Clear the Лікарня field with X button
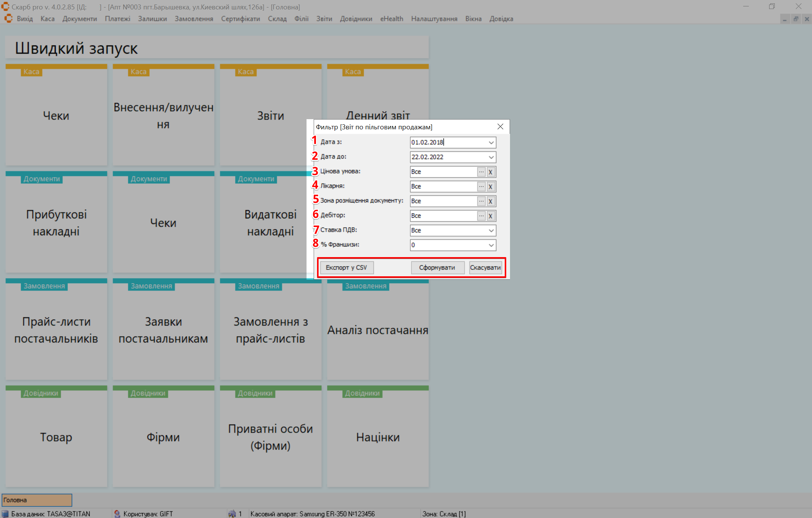The height and width of the screenshot is (518, 812). [490, 186]
